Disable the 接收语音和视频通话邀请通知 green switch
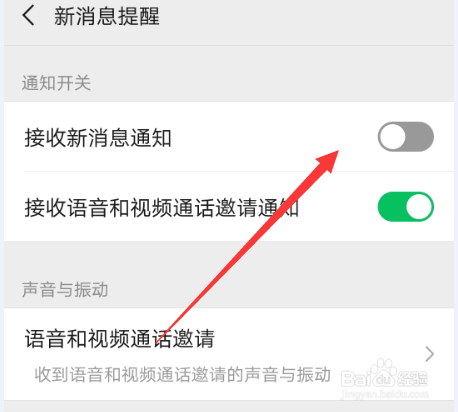Viewport: 458px width, 412px height. tap(406, 207)
